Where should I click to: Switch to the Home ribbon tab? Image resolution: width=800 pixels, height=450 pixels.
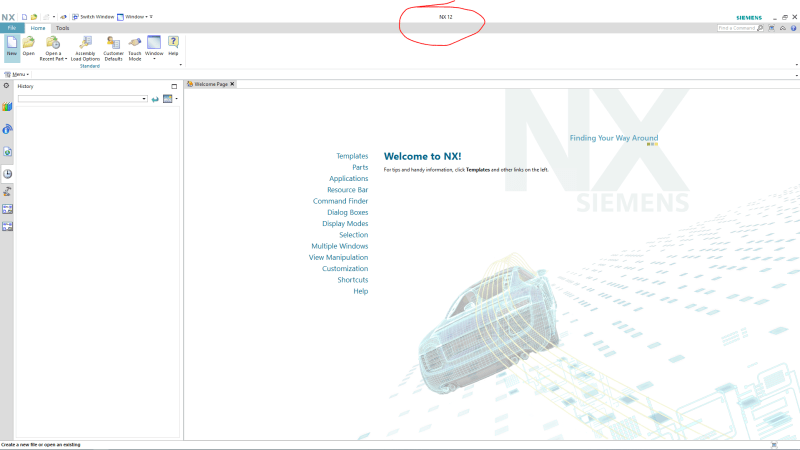38,28
